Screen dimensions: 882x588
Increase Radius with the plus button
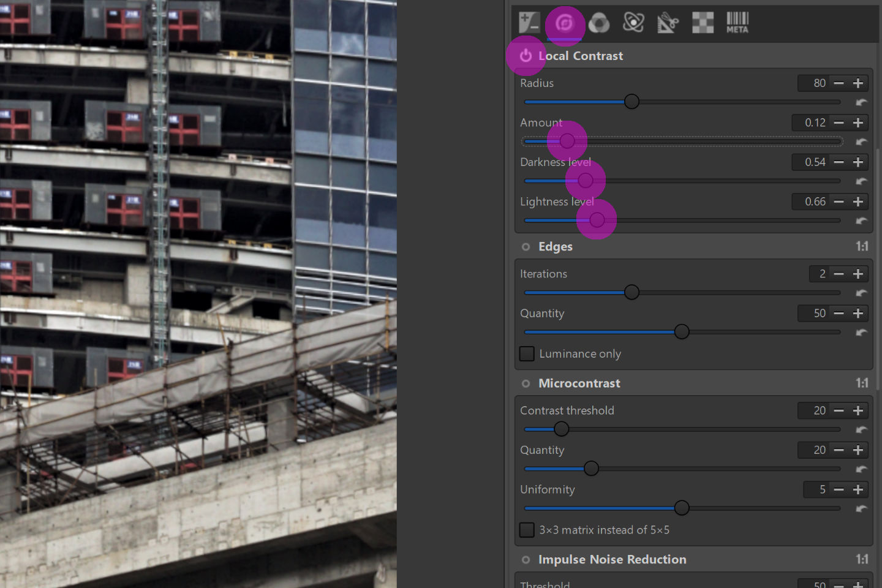click(x=858, y=83)
